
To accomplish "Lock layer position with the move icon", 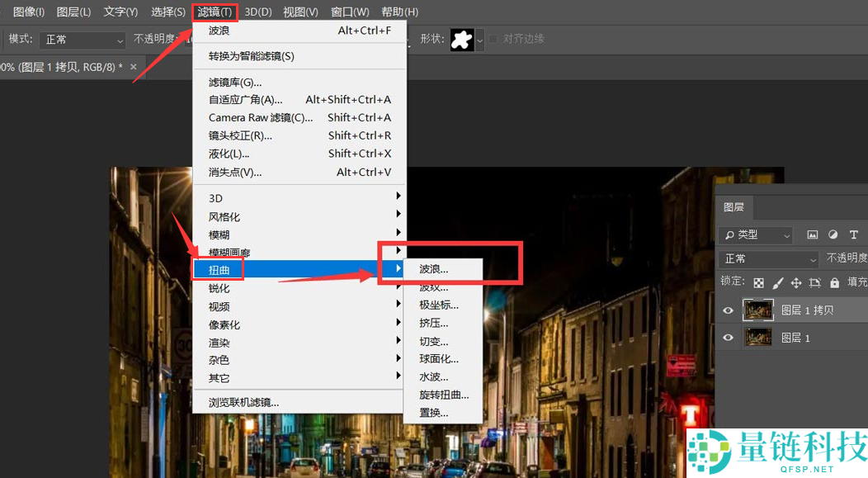I will pyautogui.click(x=796, y=282).
